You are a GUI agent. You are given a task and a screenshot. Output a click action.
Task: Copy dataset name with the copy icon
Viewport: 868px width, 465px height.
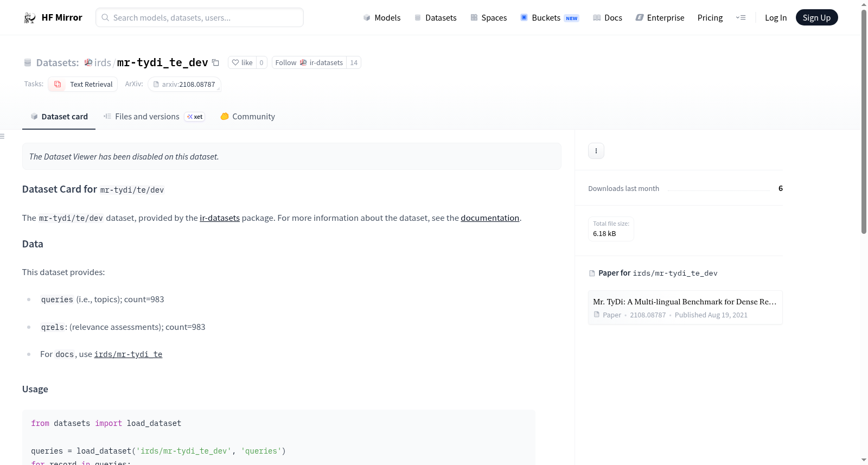[215, 62]
